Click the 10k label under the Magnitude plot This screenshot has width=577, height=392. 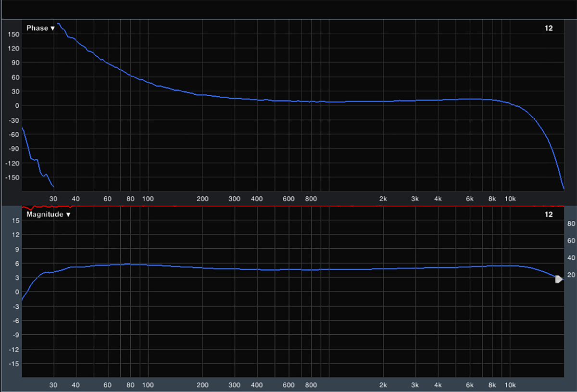tap(510, 385)
